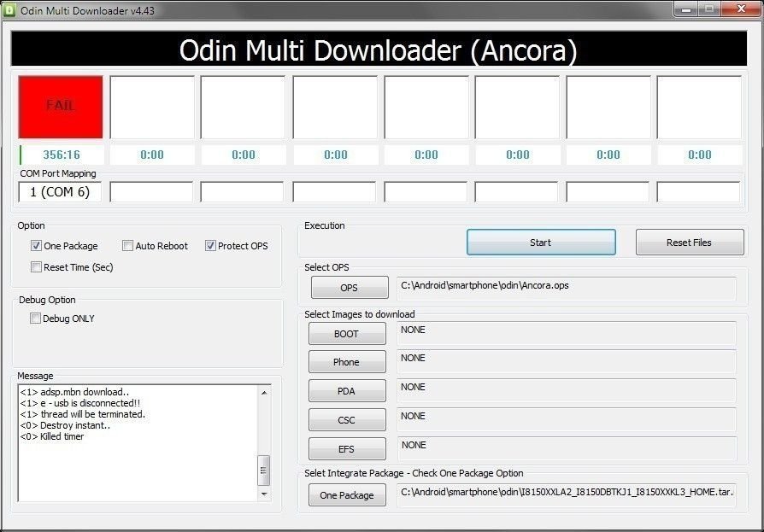The width and height of the screenshot is (764, 532).
Task: Click the Message log scrollbar thumb
Action: (x=264, y=471)
